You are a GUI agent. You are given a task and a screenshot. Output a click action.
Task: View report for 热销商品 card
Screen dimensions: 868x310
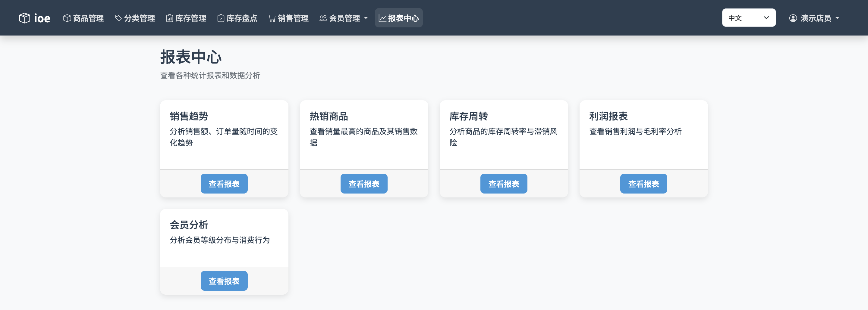pos(364,184)
